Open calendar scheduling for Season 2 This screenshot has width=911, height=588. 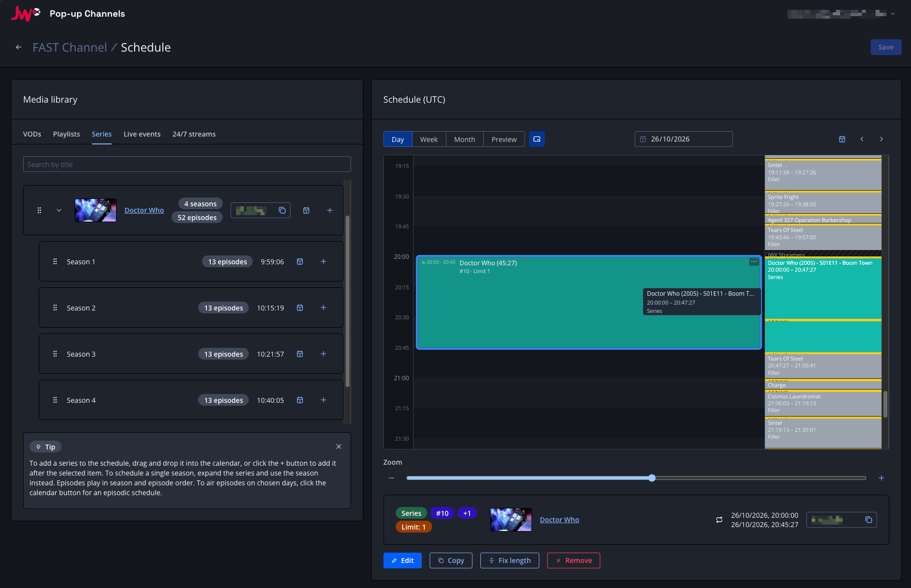pyautogui.click(x=300, y=308)
